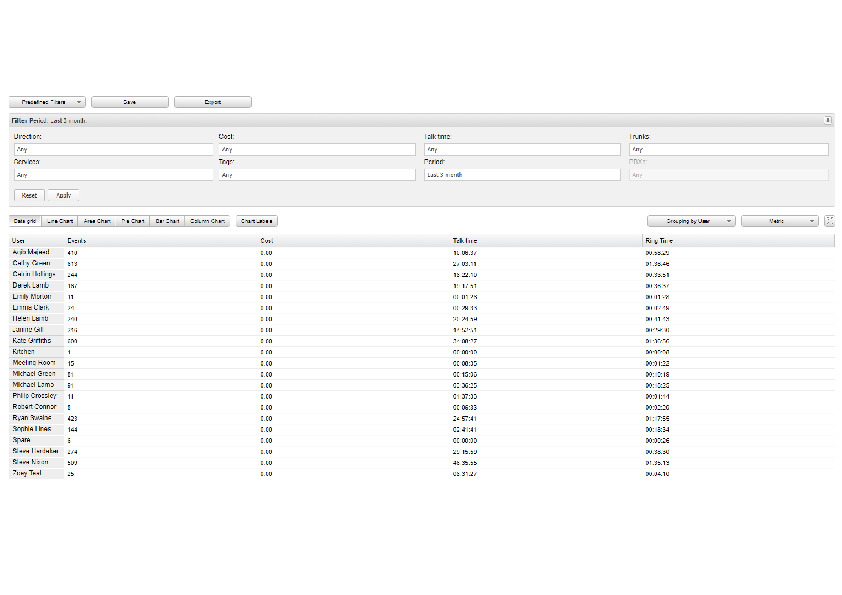Image resolution: width=842 pixels, height=595 pixels.
Task: Select the Kitchen row in the grid
Action: [x=23, y=352]
